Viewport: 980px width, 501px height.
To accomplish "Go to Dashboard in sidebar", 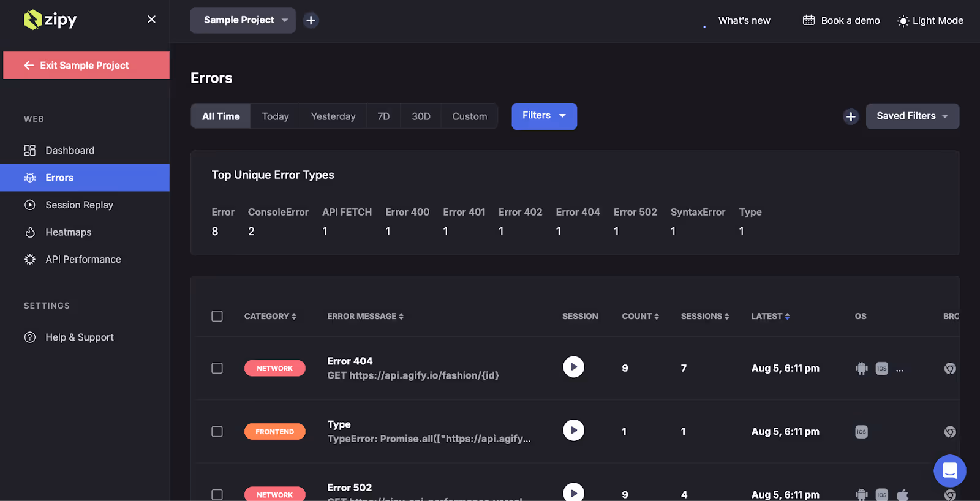I will coord(85,150).
